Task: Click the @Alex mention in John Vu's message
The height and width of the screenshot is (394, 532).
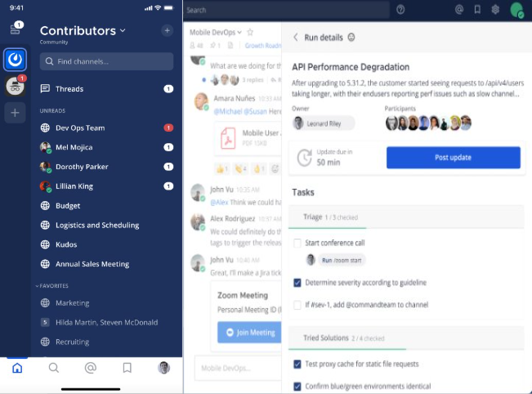Action: point(219,202)
